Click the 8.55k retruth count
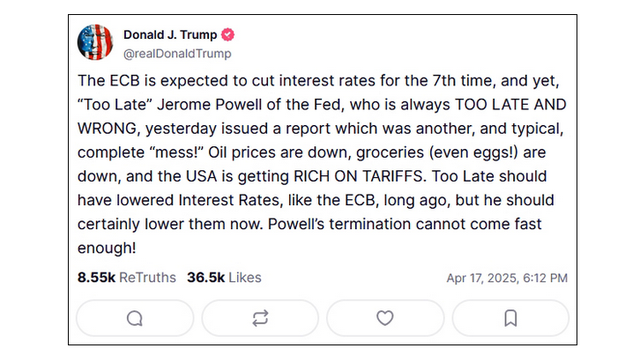 [x=96, y=278]
